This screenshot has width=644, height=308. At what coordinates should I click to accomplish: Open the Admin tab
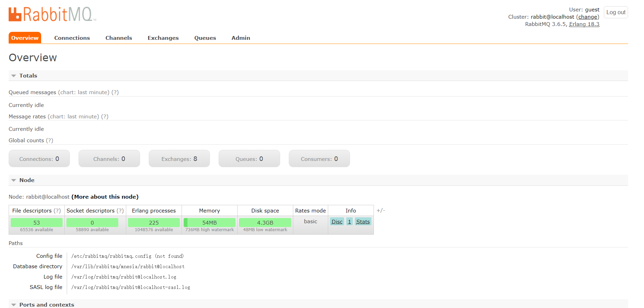[x=241, y=38]
